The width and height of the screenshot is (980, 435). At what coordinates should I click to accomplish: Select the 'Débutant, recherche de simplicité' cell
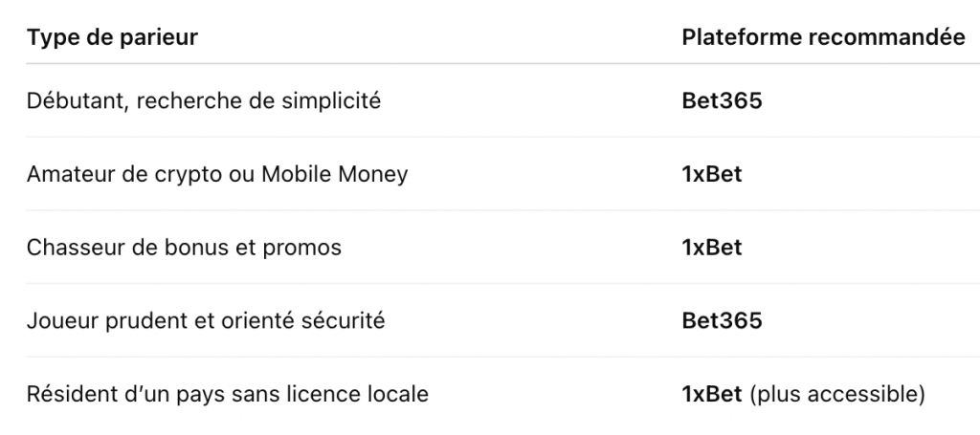click(x=204, y=100)
